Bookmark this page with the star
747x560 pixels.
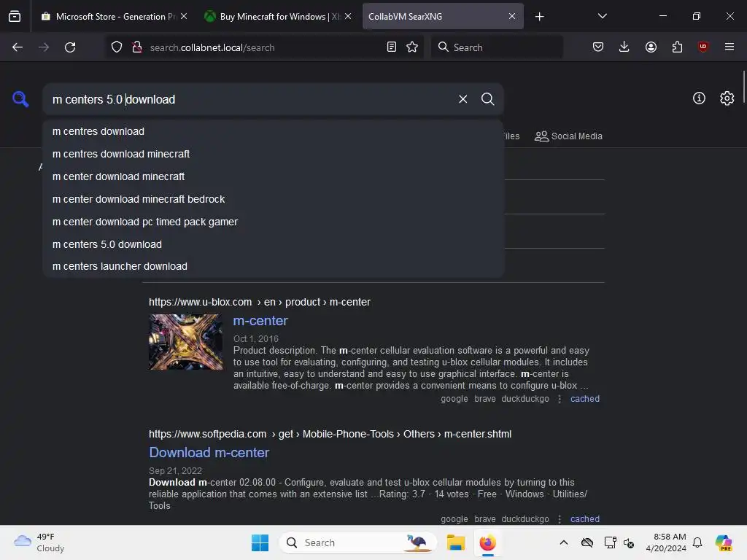[x=412, y=47]
